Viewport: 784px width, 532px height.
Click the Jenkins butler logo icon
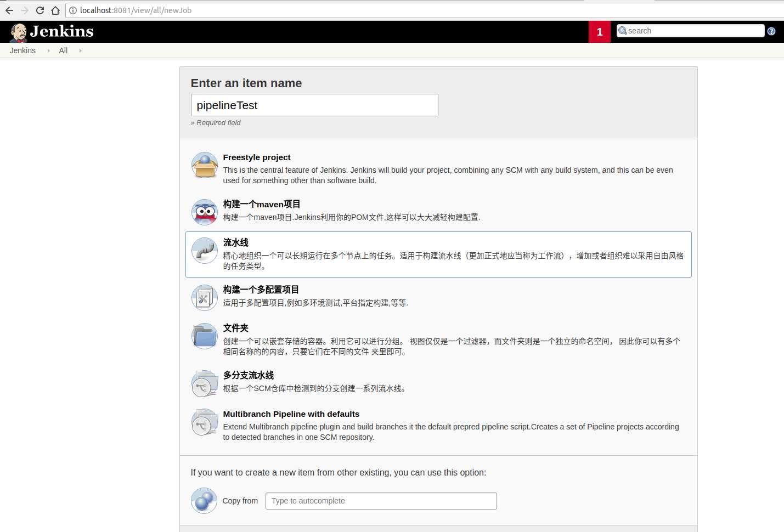point(19,33)
